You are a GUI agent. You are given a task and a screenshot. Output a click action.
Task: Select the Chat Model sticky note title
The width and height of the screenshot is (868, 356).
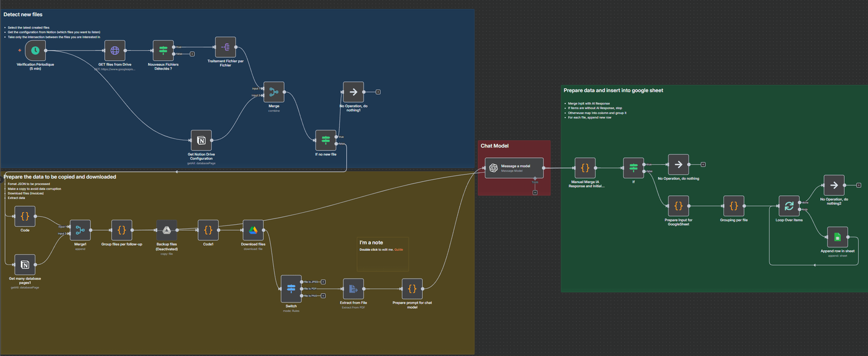[495, 146]
